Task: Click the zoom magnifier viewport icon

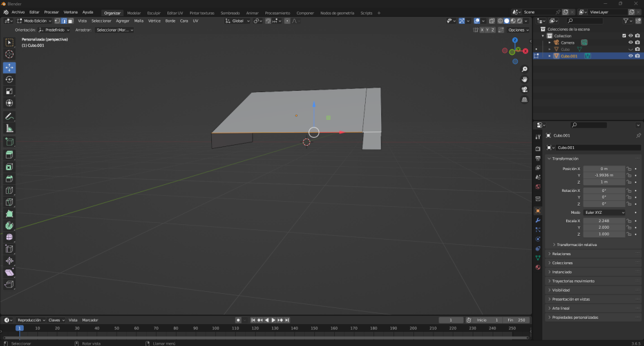Action: (x=525, y=69)
